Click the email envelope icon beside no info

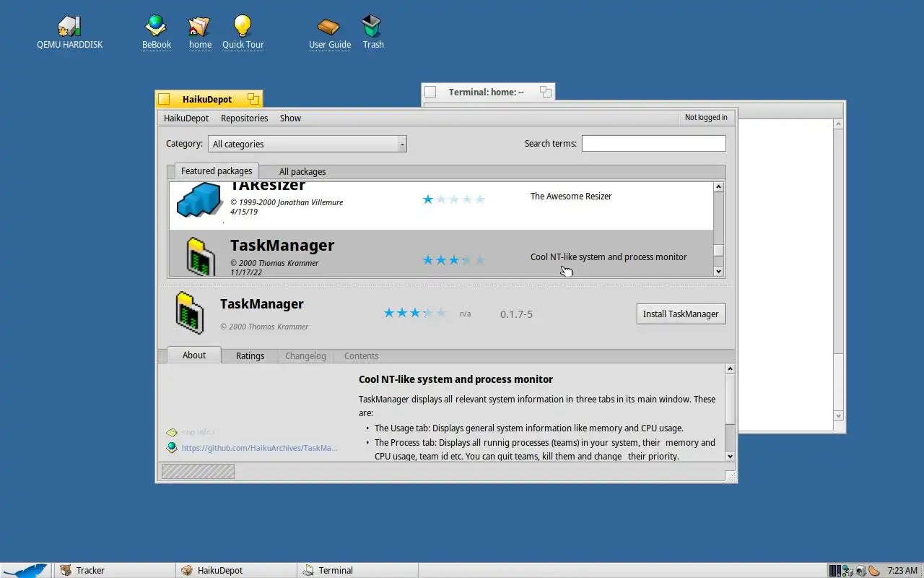point(172,432)
